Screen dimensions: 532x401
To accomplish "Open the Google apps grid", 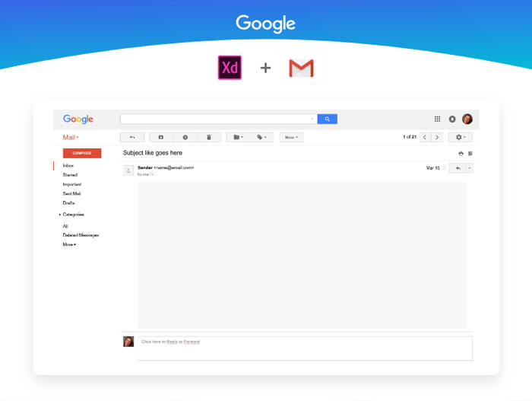I will tap(437, 119).
